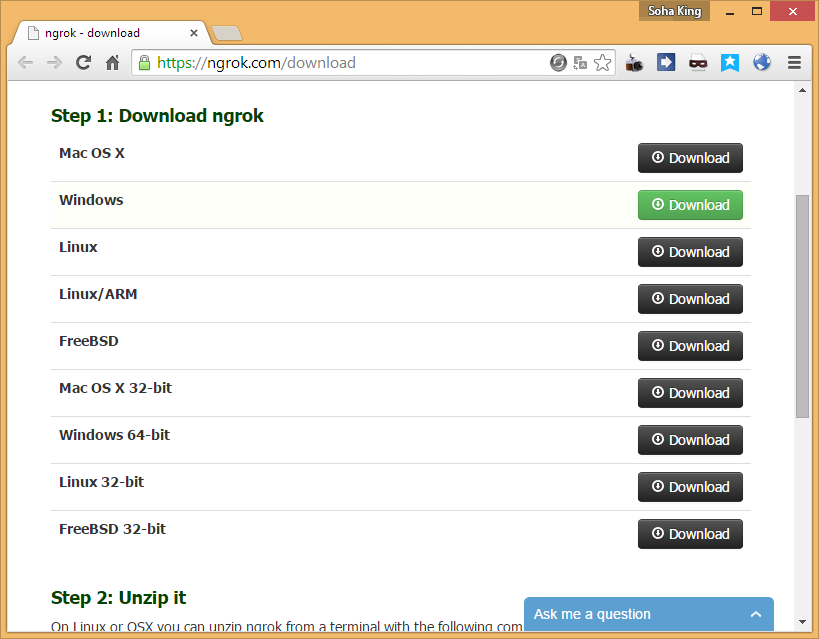Click the Step 1: Download ngrok heading
This screenshot has height=639, width=819.
click(x=157, y=115)
